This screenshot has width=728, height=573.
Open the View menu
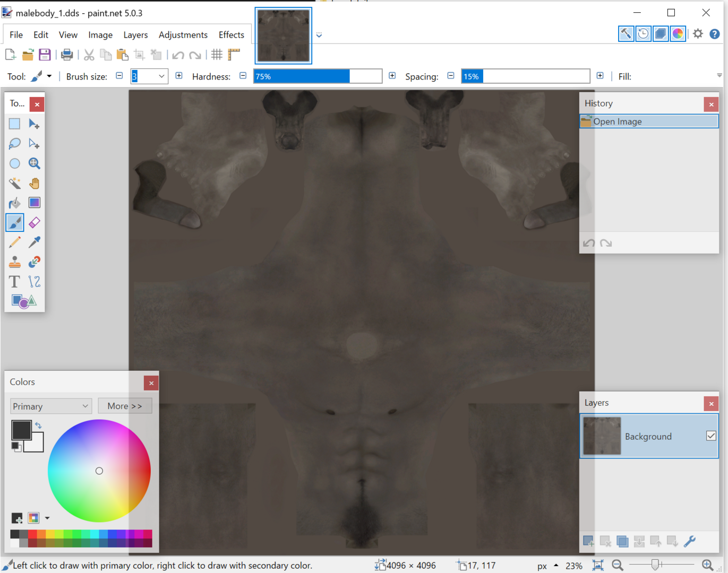point(68,34)
